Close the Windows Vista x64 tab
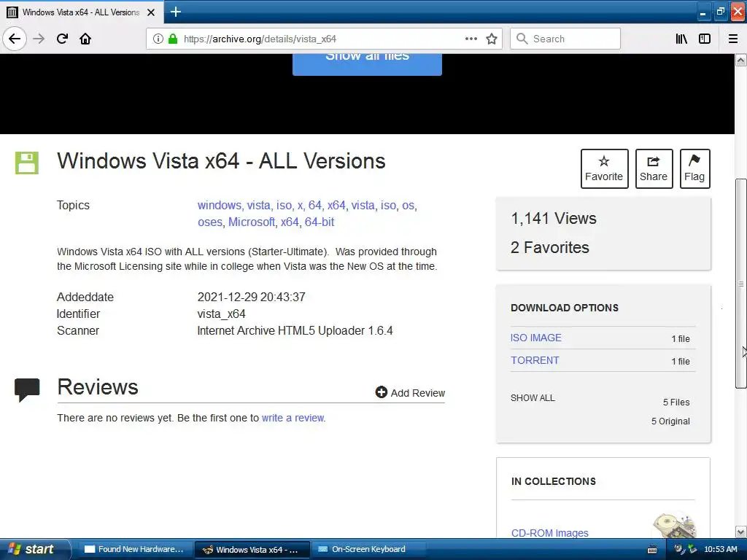The width and height of the screenshot is (747, 560). (151, 12)
